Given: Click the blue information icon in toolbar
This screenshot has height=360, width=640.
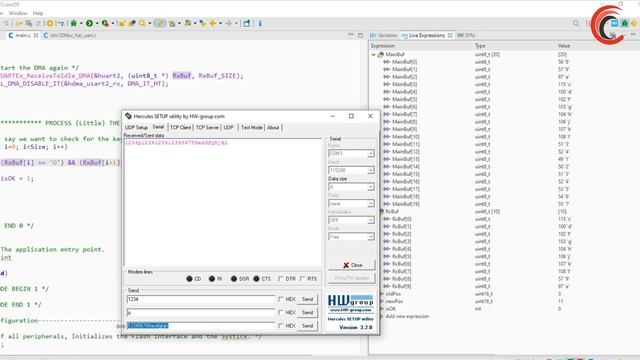Looking at the screenshot, I should (x=260, y=24).
